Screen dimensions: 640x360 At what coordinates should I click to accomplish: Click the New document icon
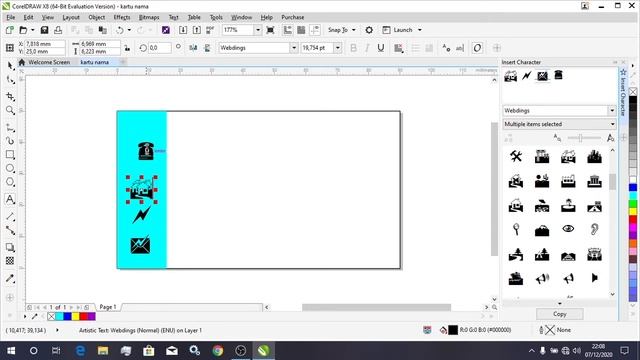[9, 30]
